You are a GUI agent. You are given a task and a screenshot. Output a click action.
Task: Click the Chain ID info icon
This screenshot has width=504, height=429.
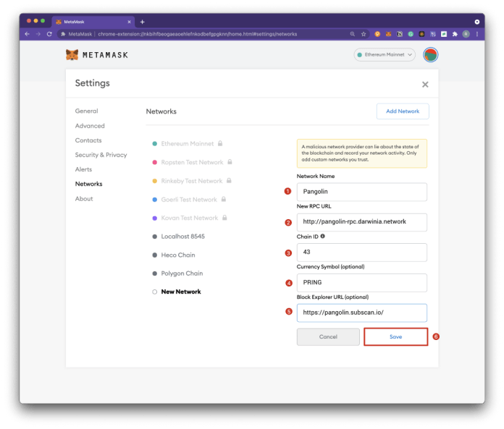pyautogui.click(x=323, y=236)
